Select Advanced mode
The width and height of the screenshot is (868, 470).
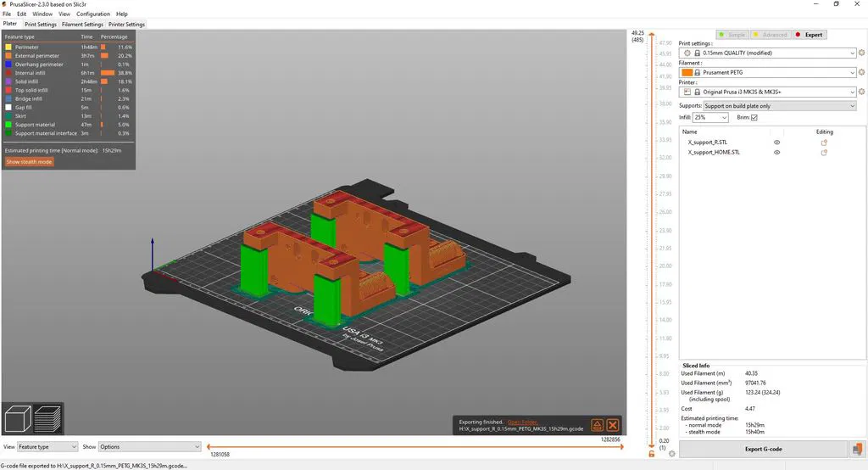771,35
